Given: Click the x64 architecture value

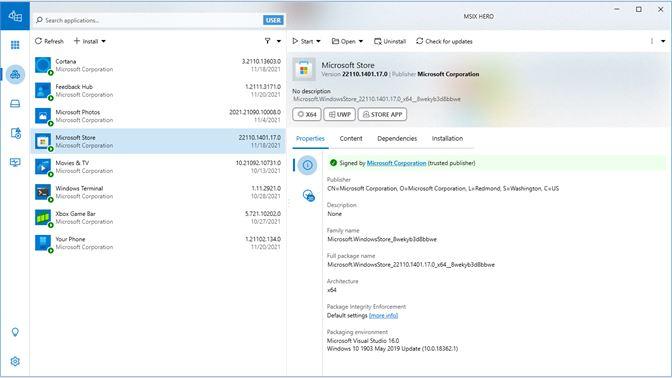Looking at the screenshot, I should coord(332,290).
